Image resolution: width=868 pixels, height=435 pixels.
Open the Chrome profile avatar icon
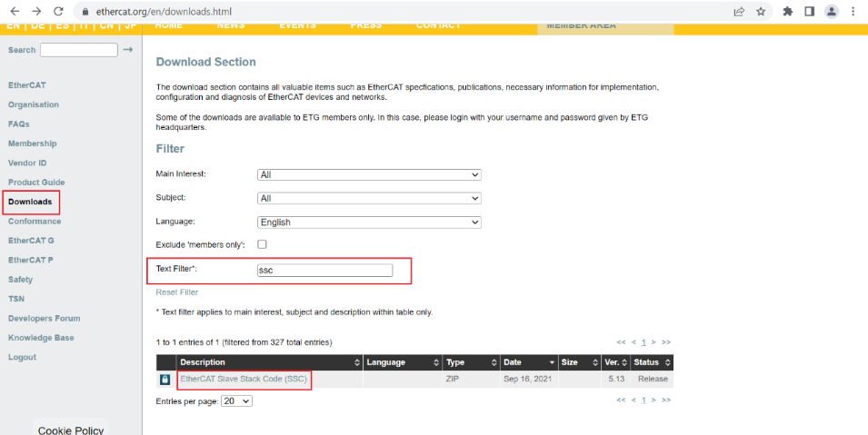click(x=831, y=12)
